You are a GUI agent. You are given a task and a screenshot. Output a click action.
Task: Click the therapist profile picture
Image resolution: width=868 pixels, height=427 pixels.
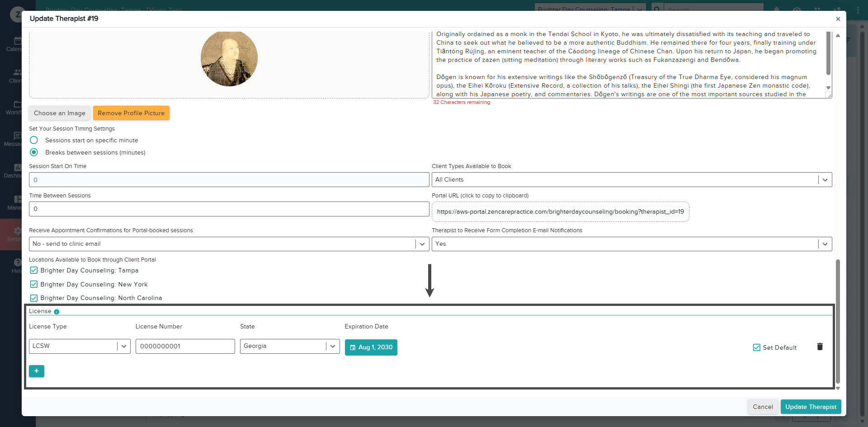tap(229, 58)
